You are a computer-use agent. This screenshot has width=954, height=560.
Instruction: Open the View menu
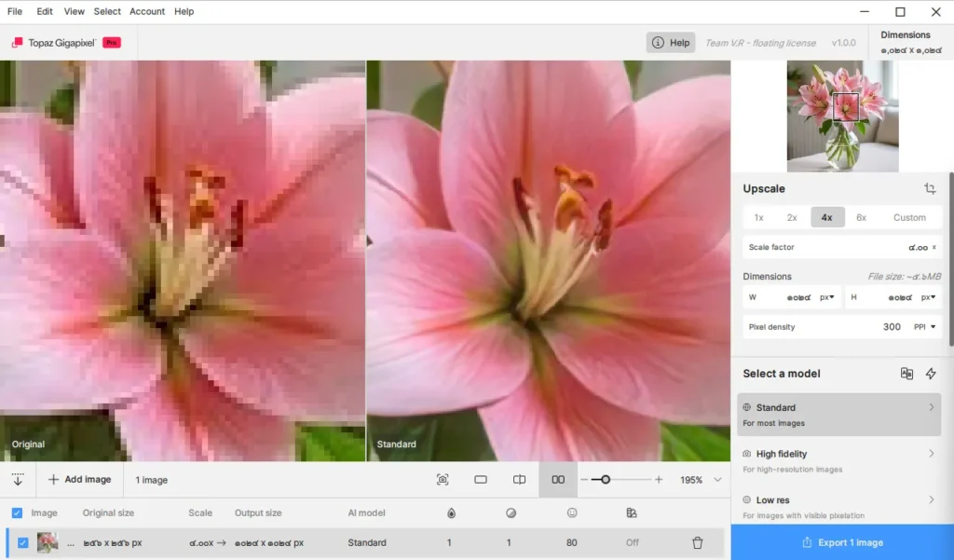pyautogui.click(x=75, y=11)
